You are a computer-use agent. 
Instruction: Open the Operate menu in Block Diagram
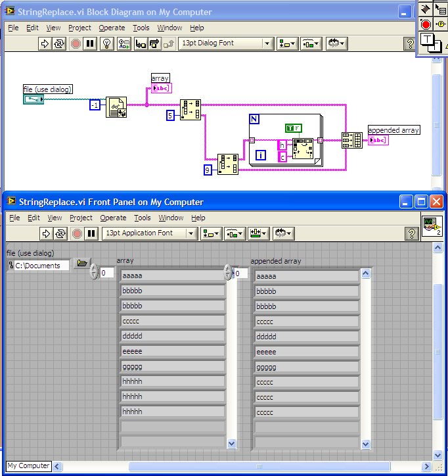point(112,28)
